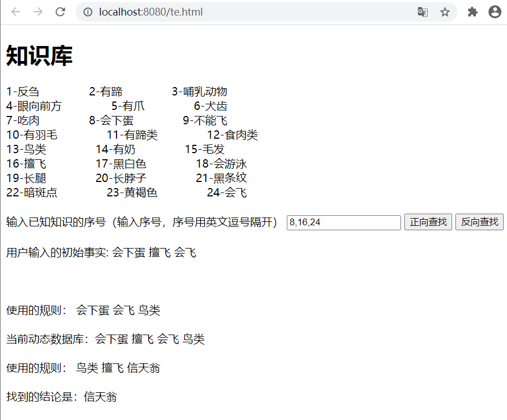Image resolution: width=507 pixels, height=420 pixels.
Task: Select knowledge item 9-不能飞
Action: (x=205, y=120)
